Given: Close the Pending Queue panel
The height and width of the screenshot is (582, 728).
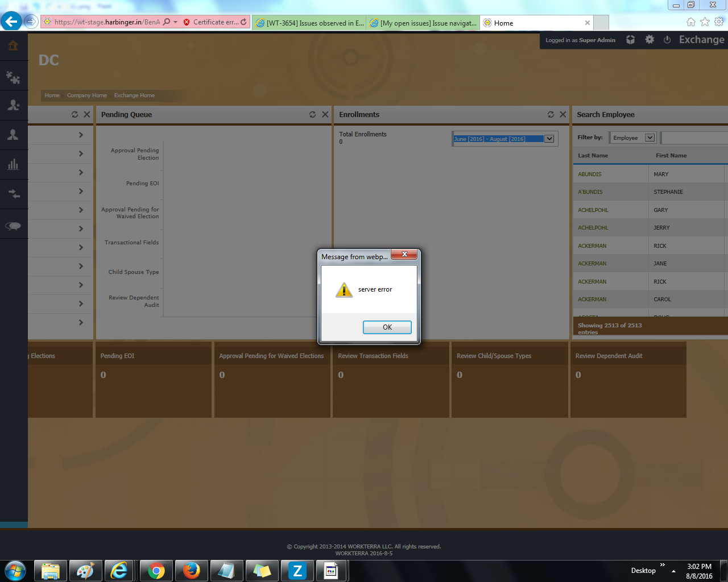Looking at the screenshot, I should (x=325, y=115).
